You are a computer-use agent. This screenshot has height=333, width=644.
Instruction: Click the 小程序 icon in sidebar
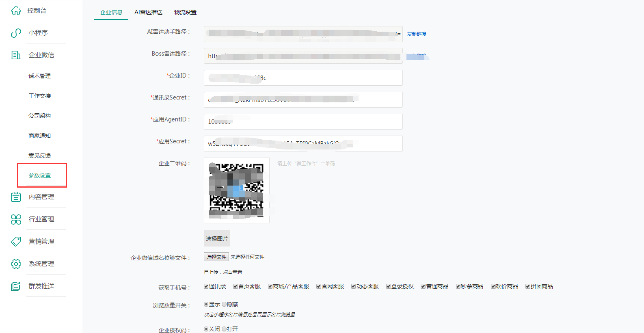(16, 33)
